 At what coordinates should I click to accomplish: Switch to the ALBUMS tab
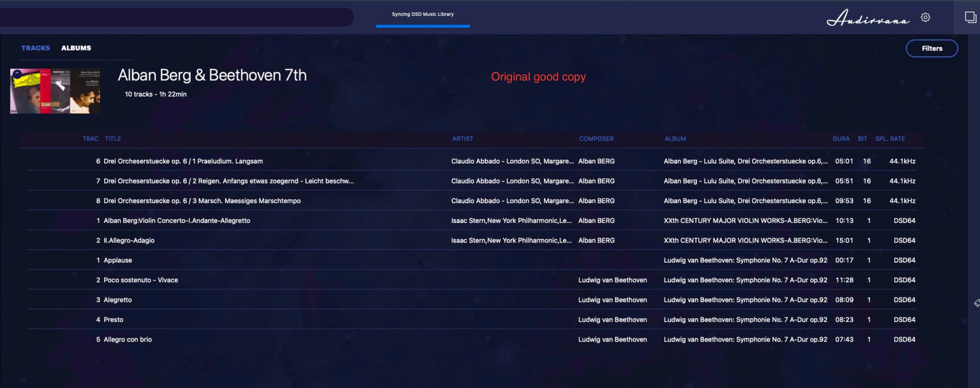click(76, 48)
